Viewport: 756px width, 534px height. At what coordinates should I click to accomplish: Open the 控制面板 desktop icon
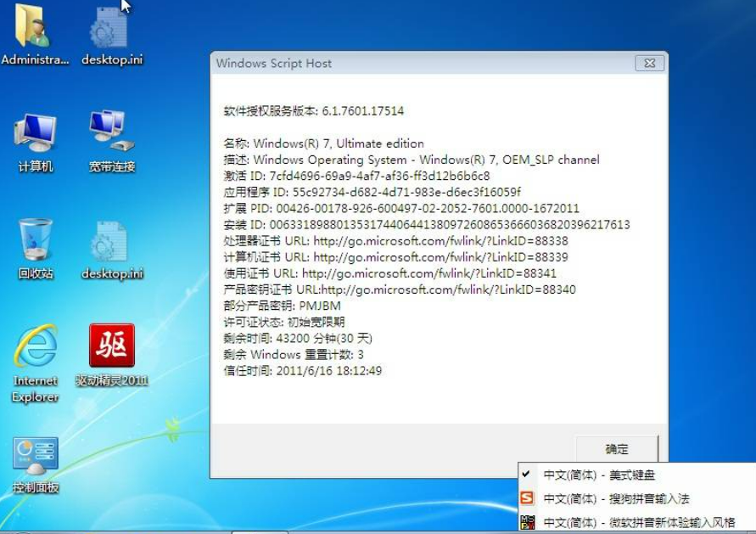(35, 464)
